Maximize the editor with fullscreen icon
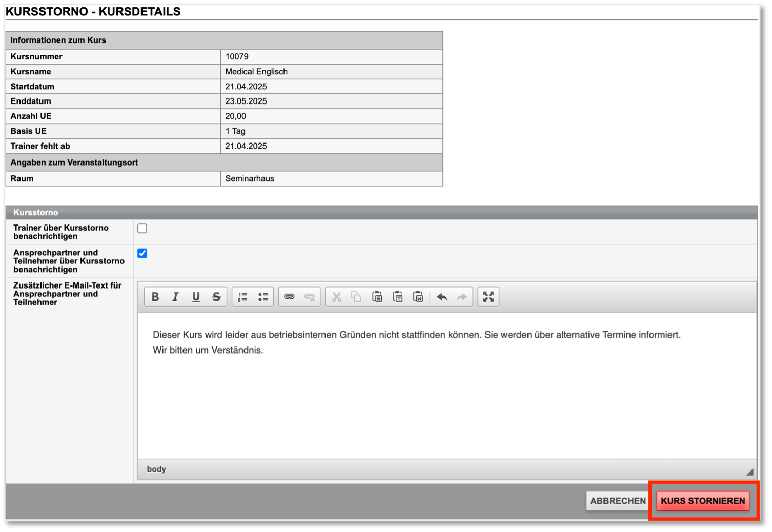The image size is (772, 532). pos(489,297)
